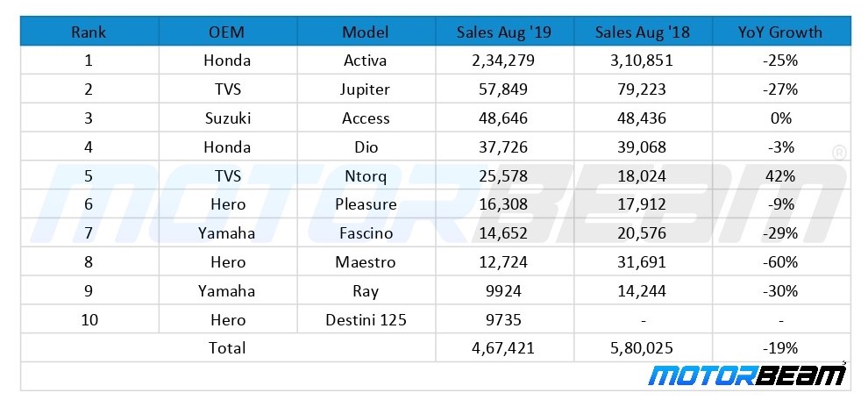Image resolution: width=868 pixels, height=407 pixels.
Task: Click the 2,34,279 Activa sales cell
Action: tap(504, 61)
